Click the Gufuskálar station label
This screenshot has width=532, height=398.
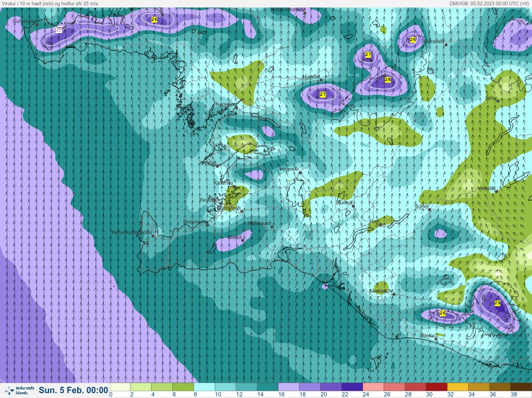point(24,21)
